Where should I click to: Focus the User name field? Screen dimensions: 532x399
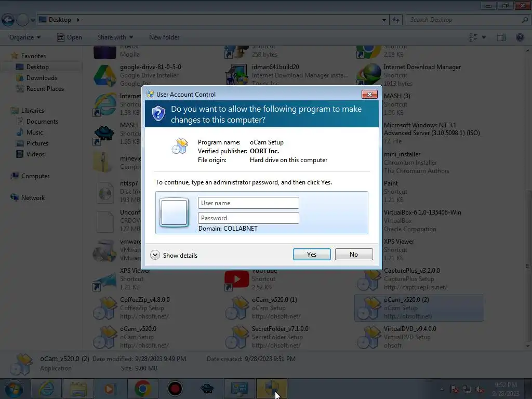pyautogui.click(x=248, y=203)
